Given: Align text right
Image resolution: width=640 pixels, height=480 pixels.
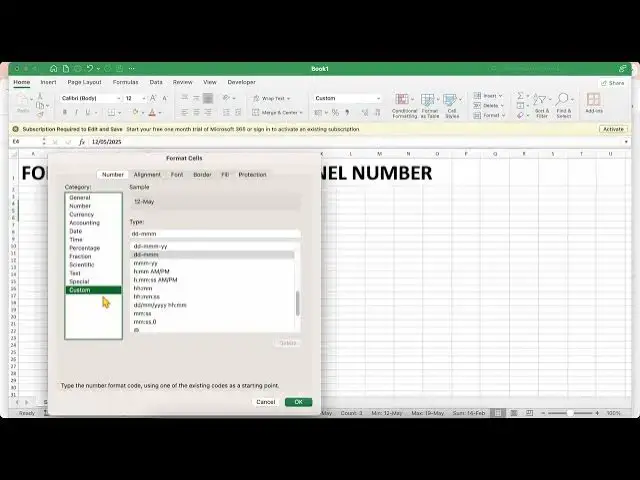Looking at the screenshot, I should 208,112.
